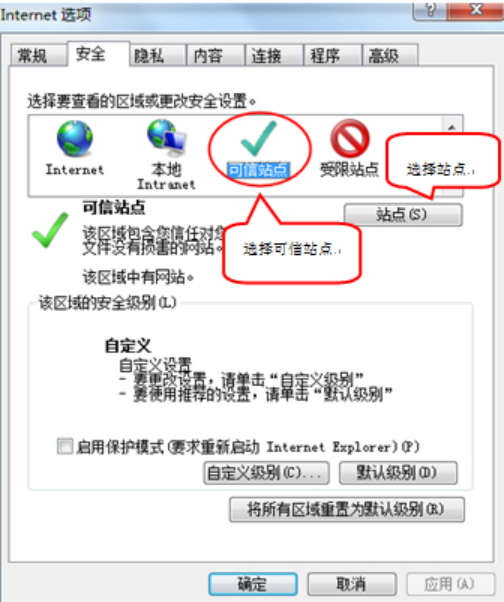
Task: Click the large green checkmark beside 可信站点
Action: (50, 230)
